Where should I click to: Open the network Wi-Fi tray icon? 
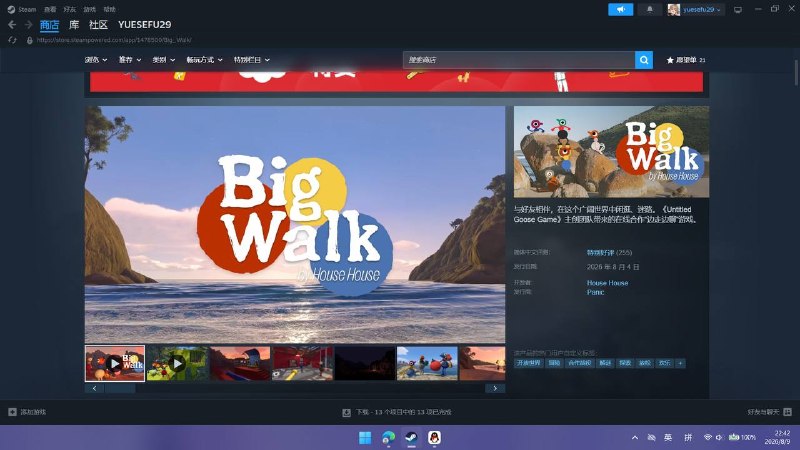point(707,438)
